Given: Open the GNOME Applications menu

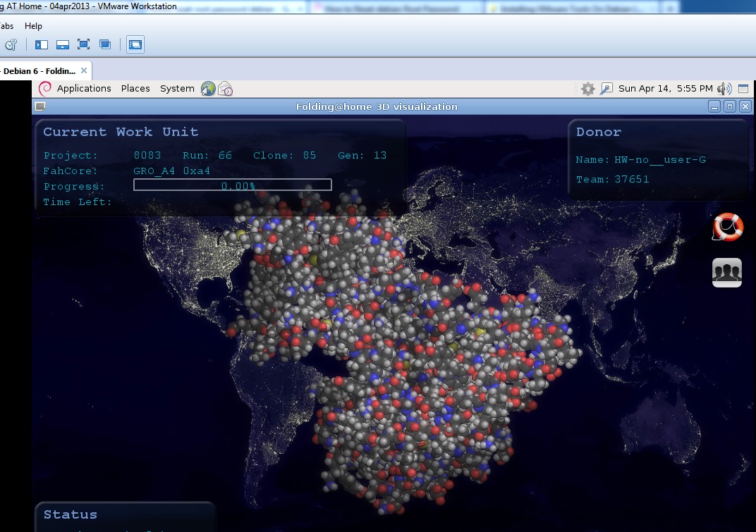Looking at the screenshot, I should 84,88.
